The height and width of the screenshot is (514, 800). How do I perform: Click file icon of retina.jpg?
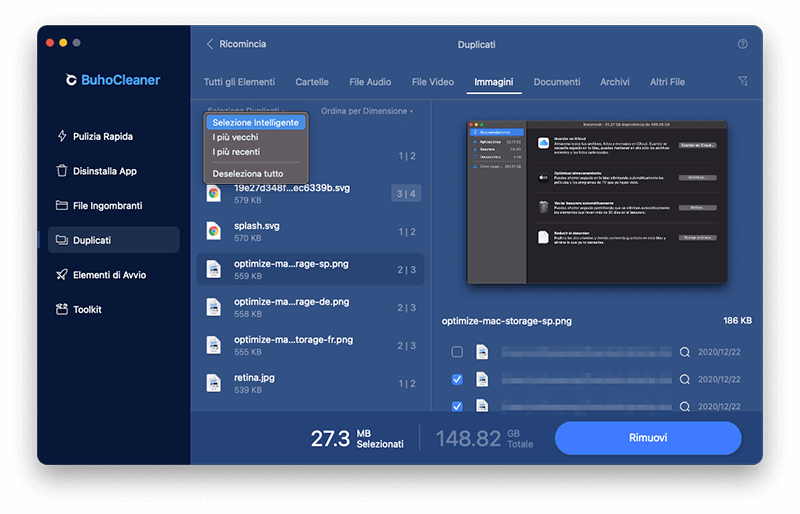tap(214, 383)
